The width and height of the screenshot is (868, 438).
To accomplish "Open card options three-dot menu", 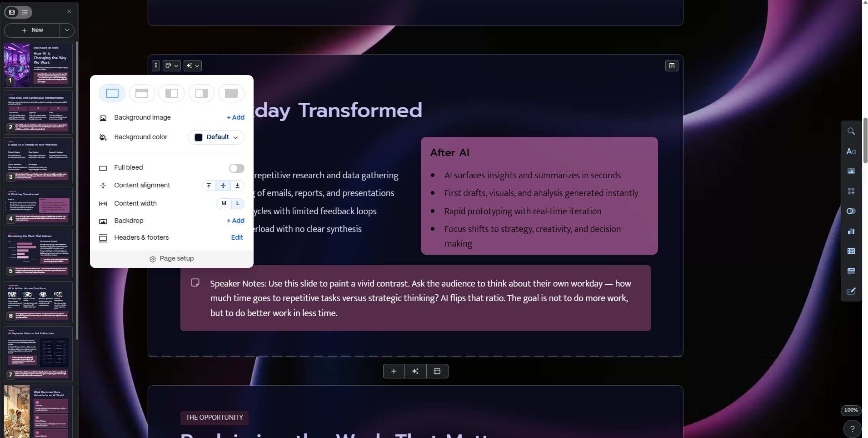I will pyautogui.click(x=156, y=65).
